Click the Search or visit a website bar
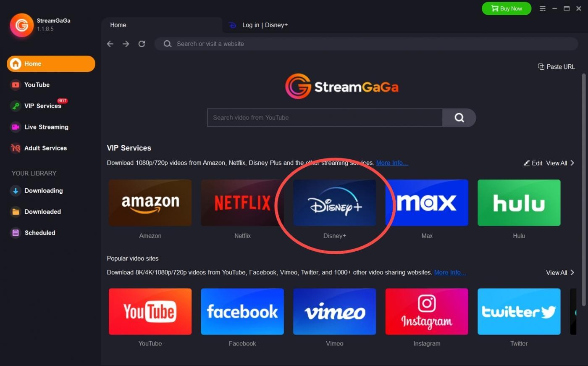The image size is (588, 366). tap(366, 44)
